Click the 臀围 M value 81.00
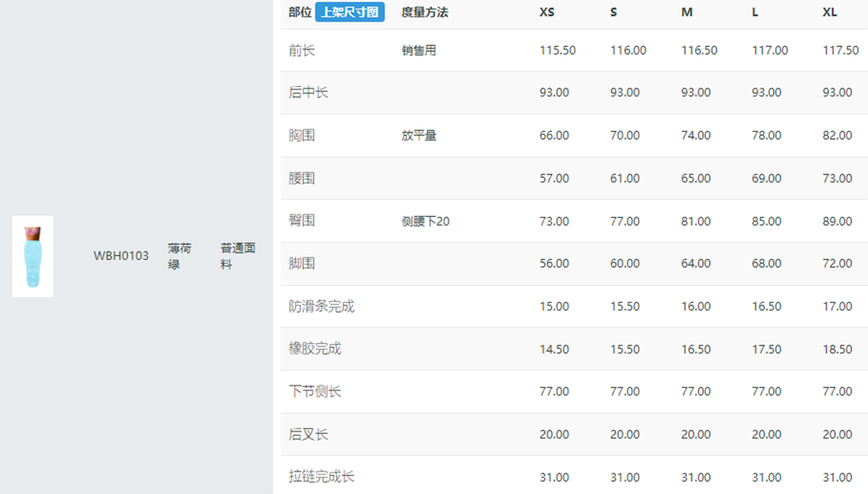 pos(696,221)
